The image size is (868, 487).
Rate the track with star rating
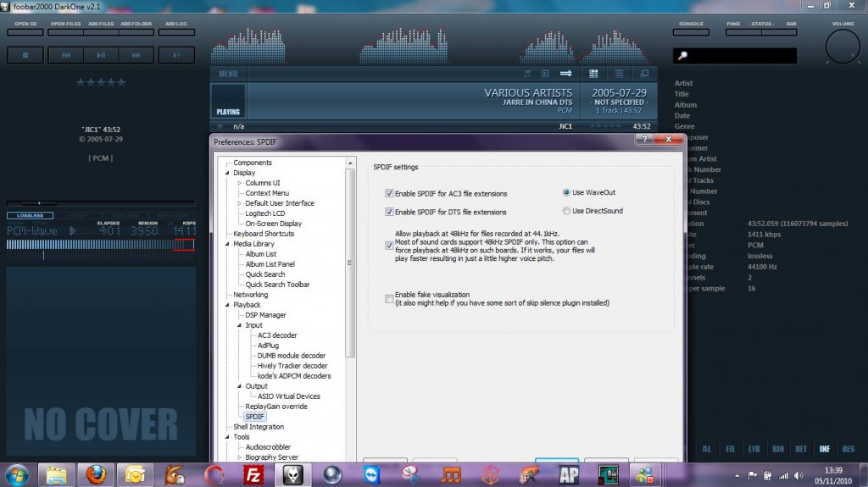pyautogui.click(x=101, y=83)
